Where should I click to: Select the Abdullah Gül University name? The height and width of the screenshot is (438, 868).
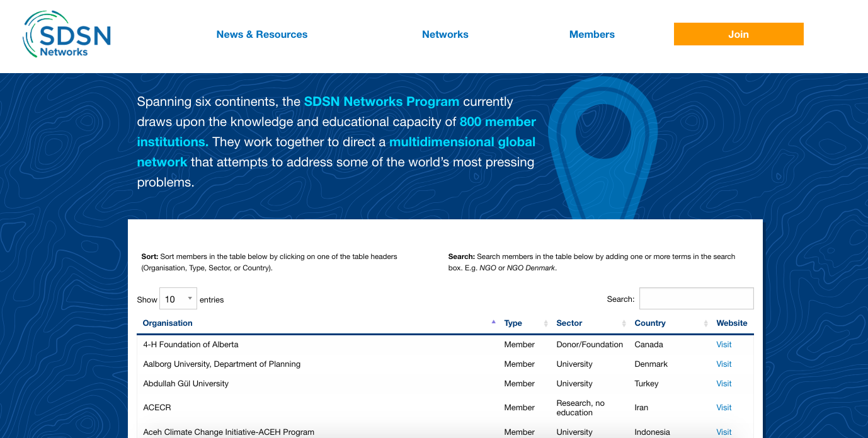coord(186,384)
